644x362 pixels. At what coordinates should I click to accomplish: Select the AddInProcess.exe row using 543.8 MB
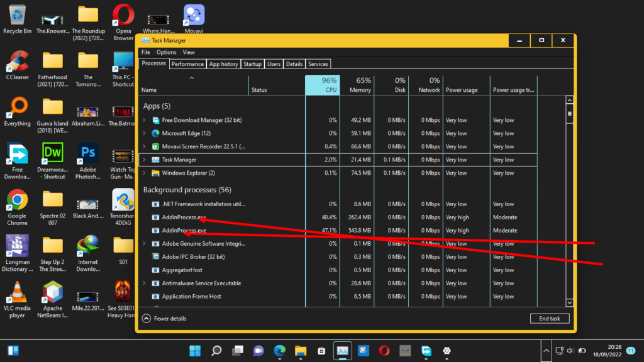(338, 230)
